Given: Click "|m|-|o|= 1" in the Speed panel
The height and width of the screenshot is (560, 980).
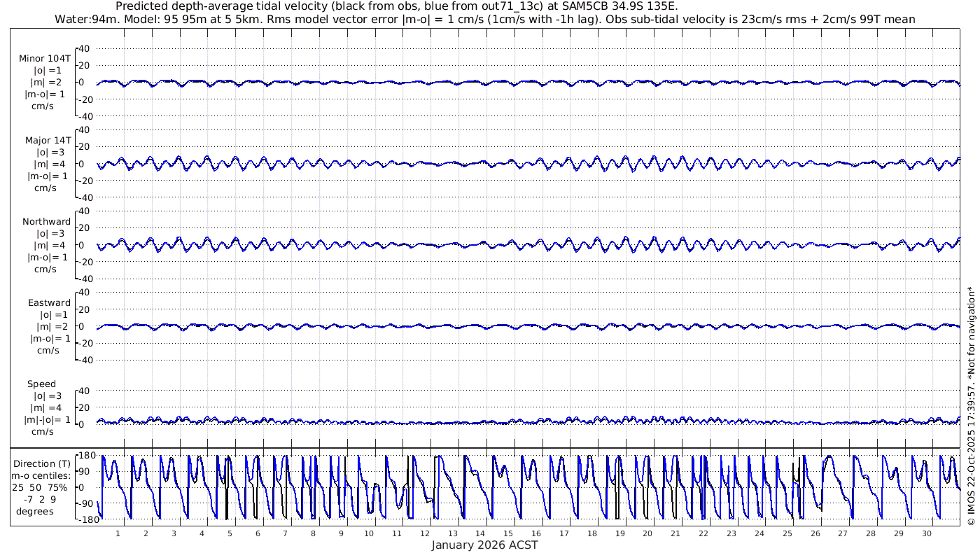Looking at the screenshot, I should pos(46,419).
